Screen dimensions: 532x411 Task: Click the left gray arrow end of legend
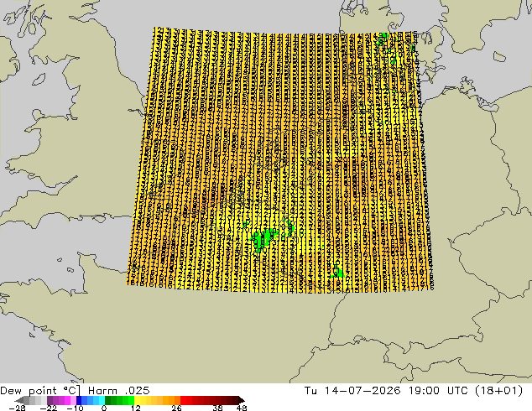tap(19, 400)
